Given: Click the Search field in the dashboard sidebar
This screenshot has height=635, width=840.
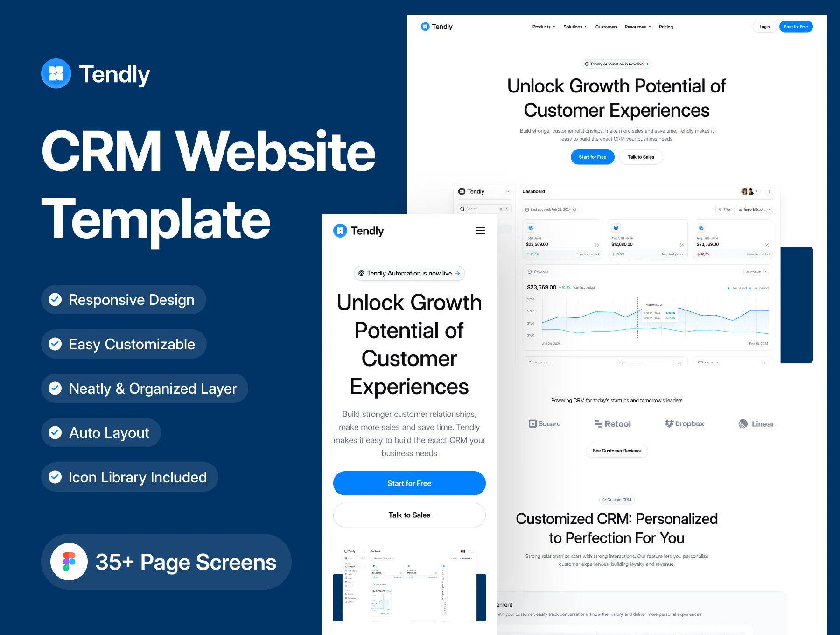Looking at the screenshot, I should 484,209.
